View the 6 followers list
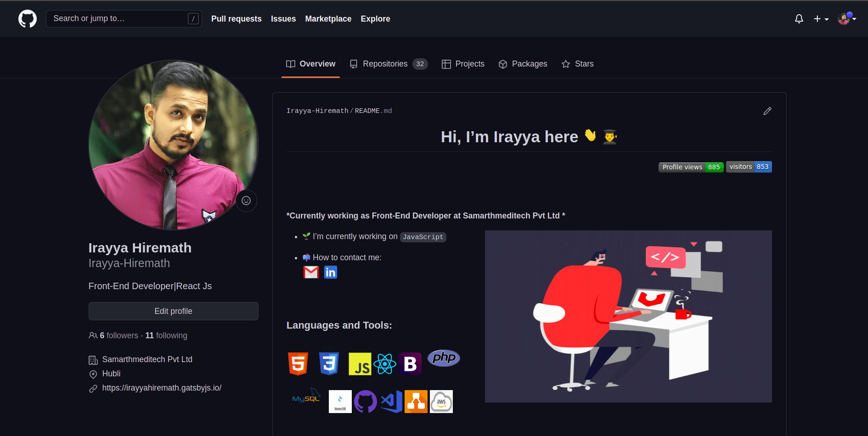Viewport: 868px width, 436px height. 119,335
